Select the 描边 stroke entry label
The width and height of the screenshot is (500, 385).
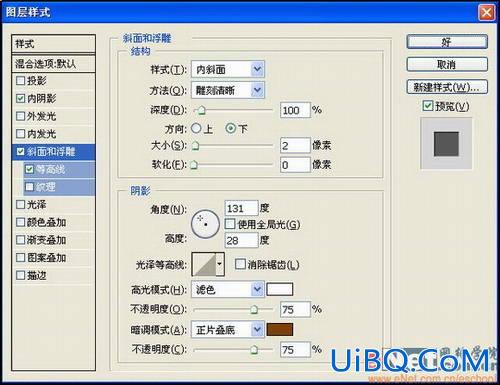pos(37,275)
